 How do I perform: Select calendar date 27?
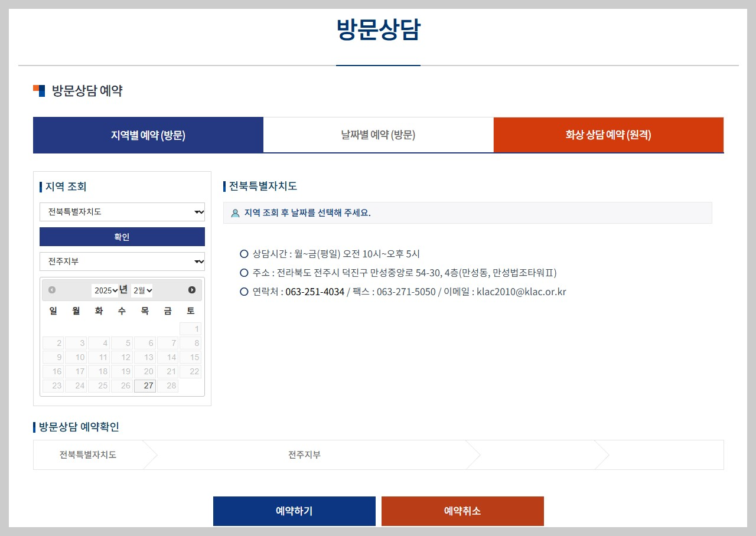[x=145, y=386]
